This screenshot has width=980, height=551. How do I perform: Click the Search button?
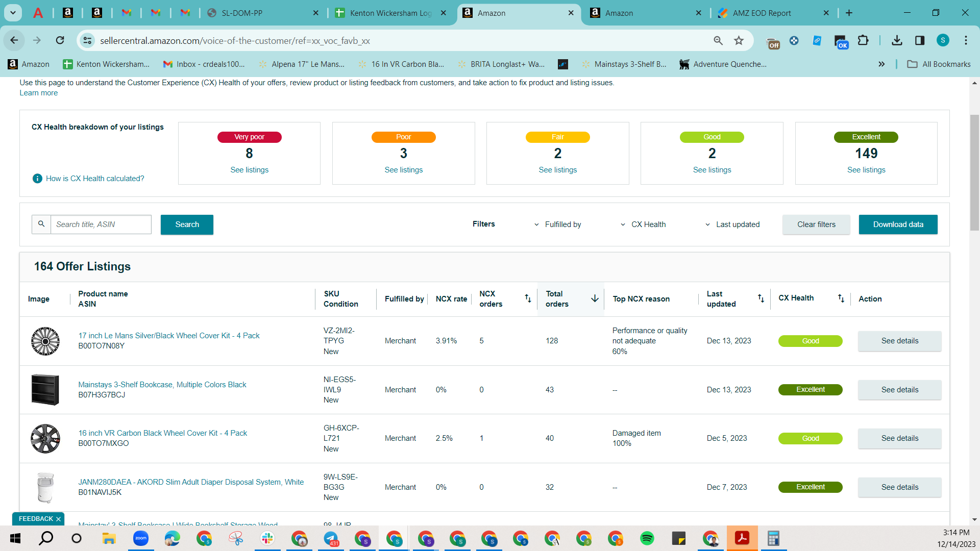point(187,224)
